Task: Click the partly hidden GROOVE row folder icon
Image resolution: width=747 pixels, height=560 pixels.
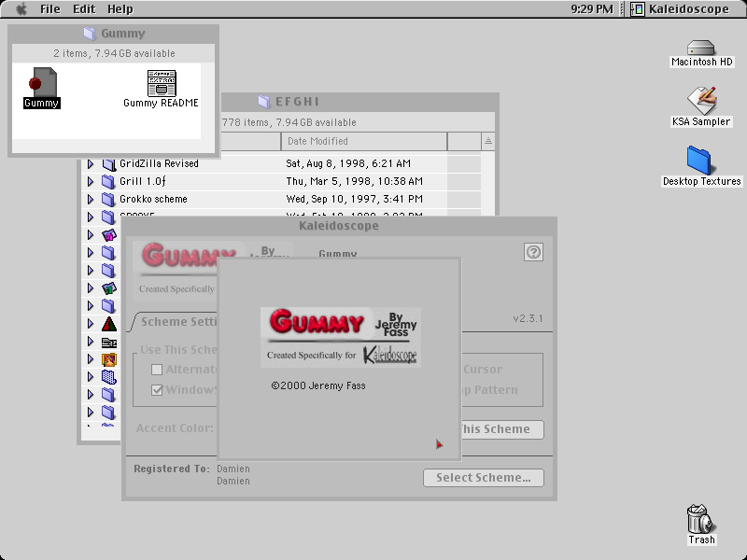Action: pos(108,217)
